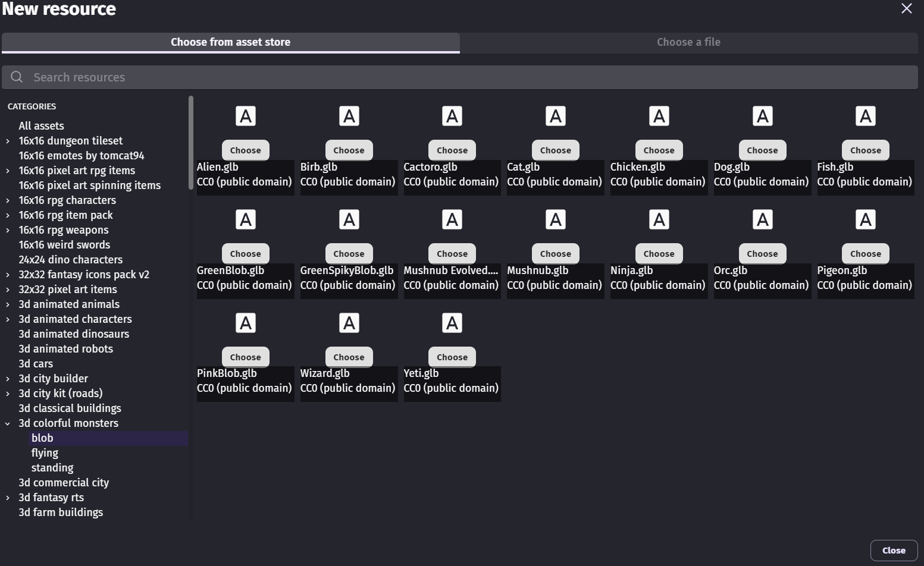The image size is (924, 566).
Task: Open the flying subcategory
Action: 45,453
